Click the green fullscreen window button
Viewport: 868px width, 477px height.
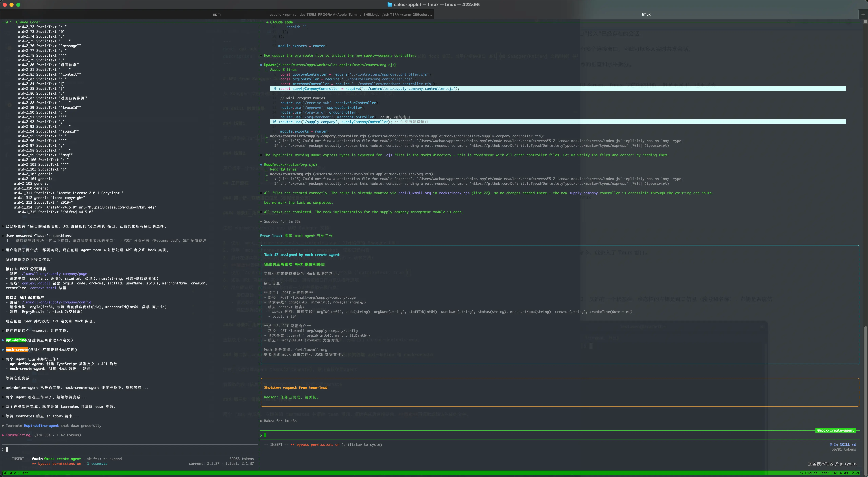pos(18,5)
